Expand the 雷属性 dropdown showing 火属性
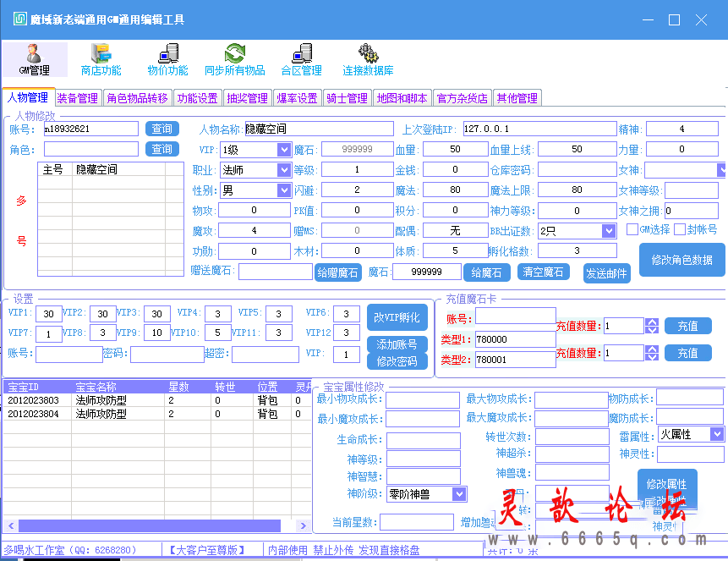This screenshot has width=728, height=561. coord(717,434)
